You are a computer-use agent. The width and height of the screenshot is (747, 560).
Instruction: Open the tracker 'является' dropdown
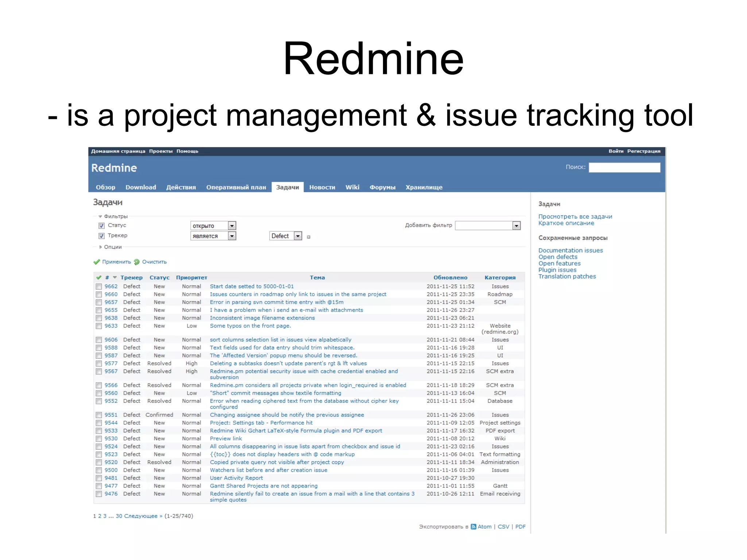213,236
